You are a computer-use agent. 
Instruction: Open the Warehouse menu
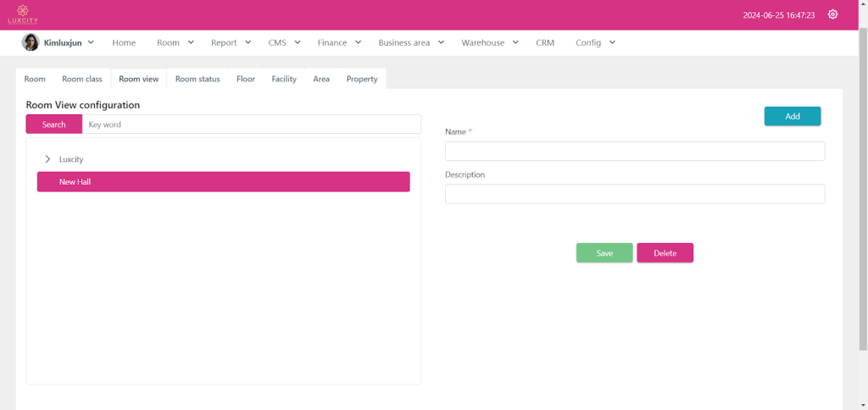489,42
